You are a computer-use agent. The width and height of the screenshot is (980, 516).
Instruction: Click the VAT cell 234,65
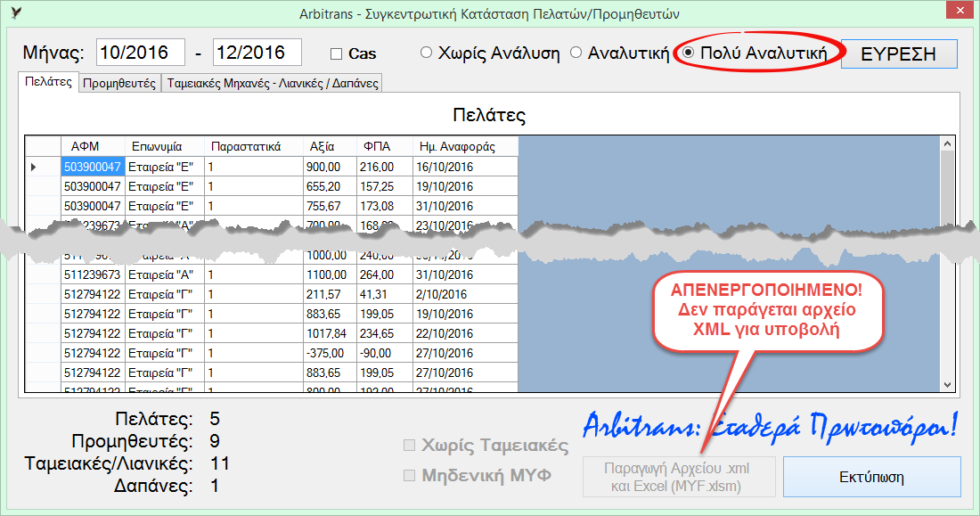(385, 333)
